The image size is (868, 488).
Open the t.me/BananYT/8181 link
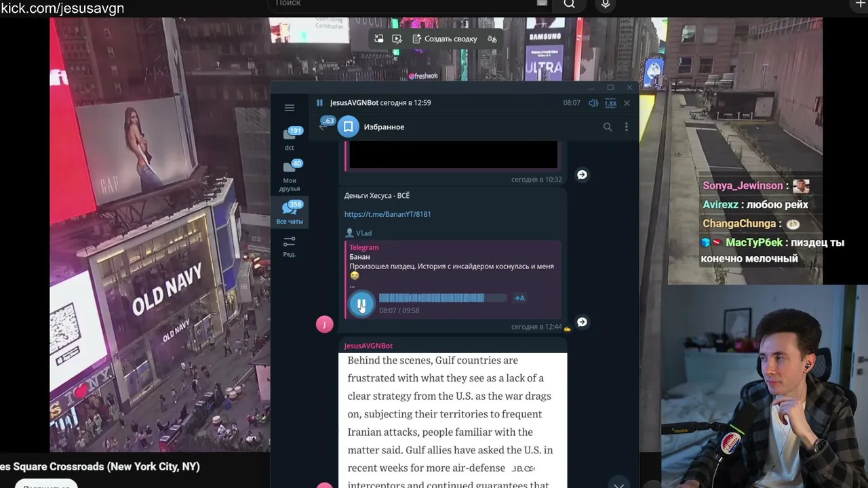(387, 214)
